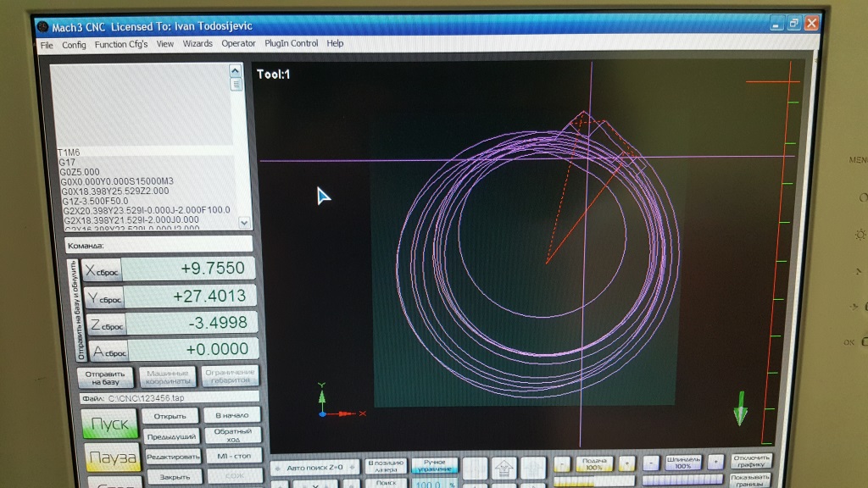Toggle Показывать границы option
Screen dimensions: 868x488
pos(751,480)
